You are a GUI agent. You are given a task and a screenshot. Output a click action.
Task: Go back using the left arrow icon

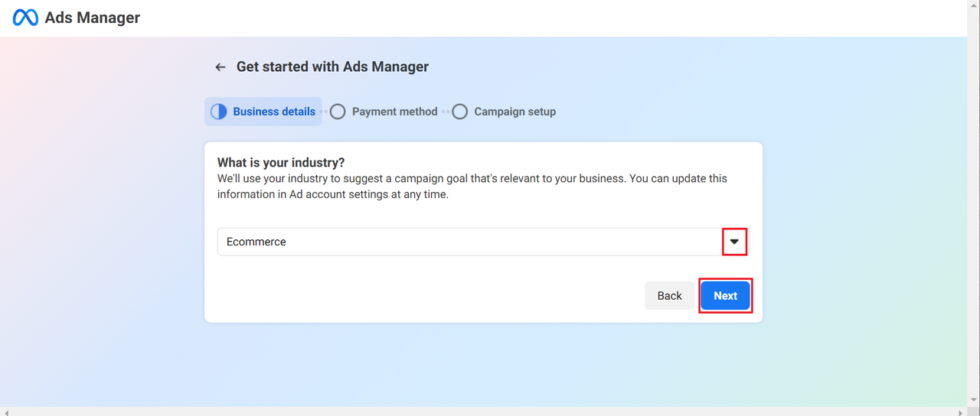[x=220, y=67]
